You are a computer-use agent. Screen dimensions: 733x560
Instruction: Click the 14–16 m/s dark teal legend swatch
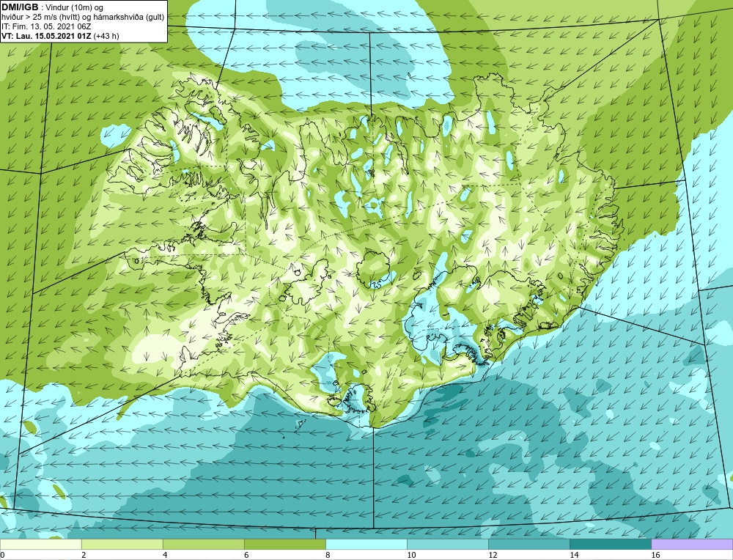click(x=610, y=544)
